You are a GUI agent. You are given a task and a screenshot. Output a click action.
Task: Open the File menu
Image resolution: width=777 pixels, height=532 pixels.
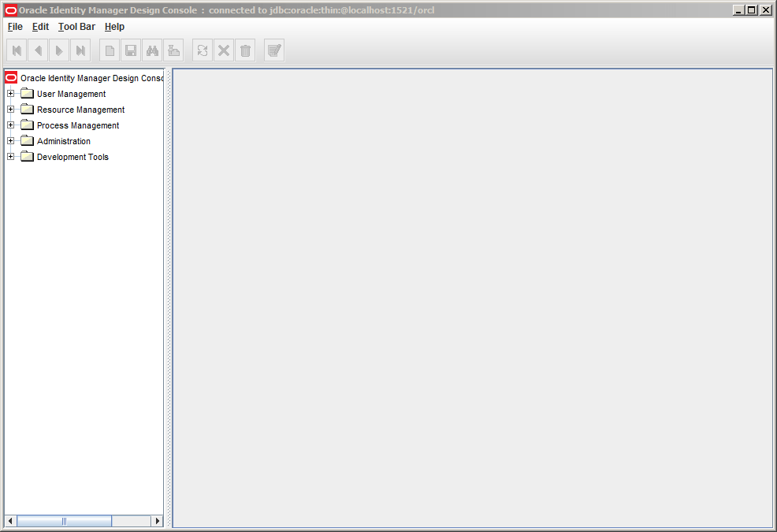coord(15,27)
